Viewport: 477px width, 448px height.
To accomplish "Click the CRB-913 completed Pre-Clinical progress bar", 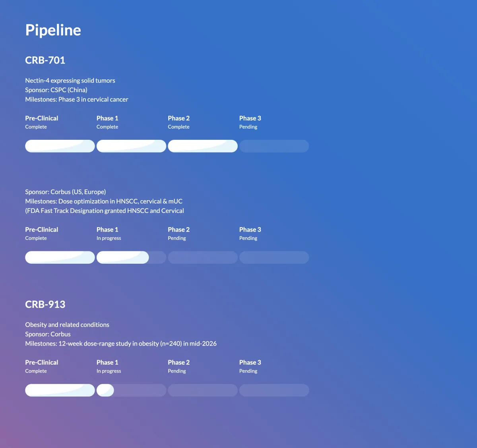I will [60, 390].
